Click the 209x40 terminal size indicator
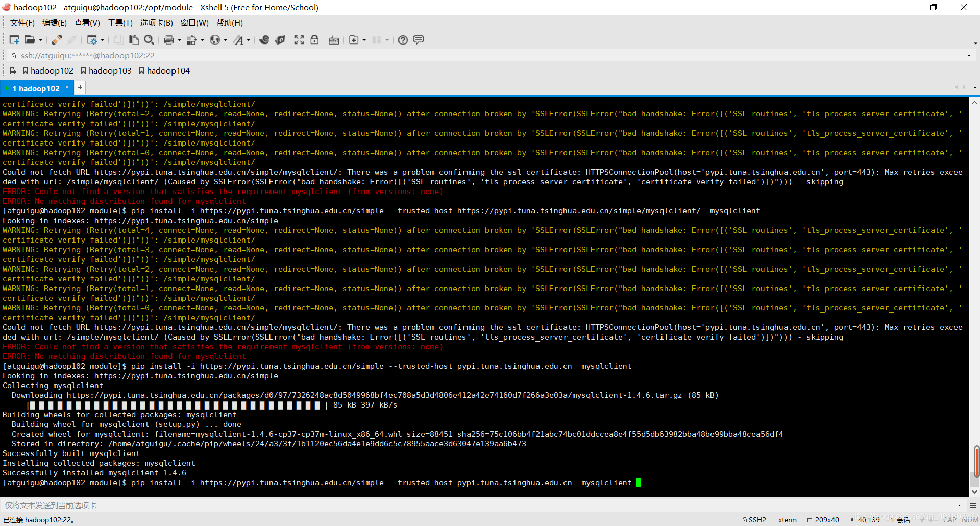The height and width of the screenshot is (526, 980). click(823, 520)
